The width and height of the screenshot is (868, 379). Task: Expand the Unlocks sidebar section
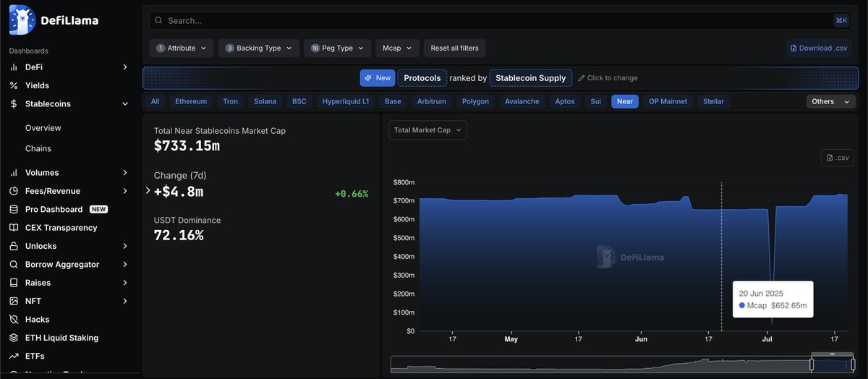point(125,246)
